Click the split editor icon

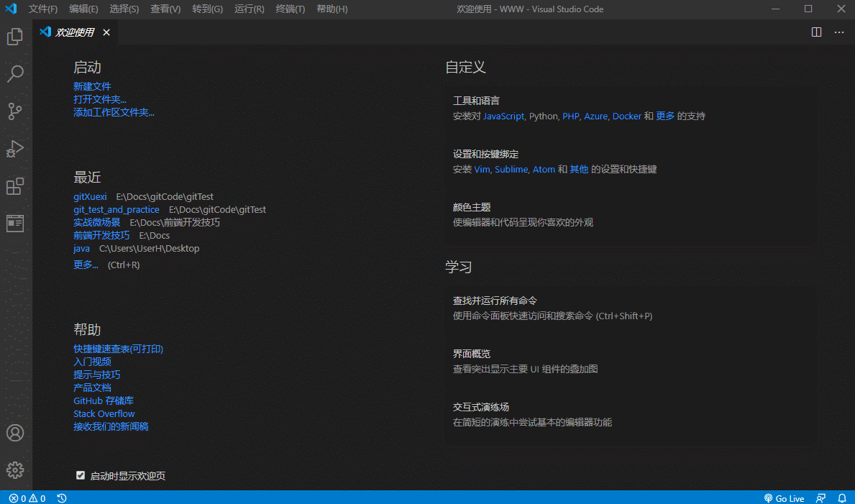[816, 32]
